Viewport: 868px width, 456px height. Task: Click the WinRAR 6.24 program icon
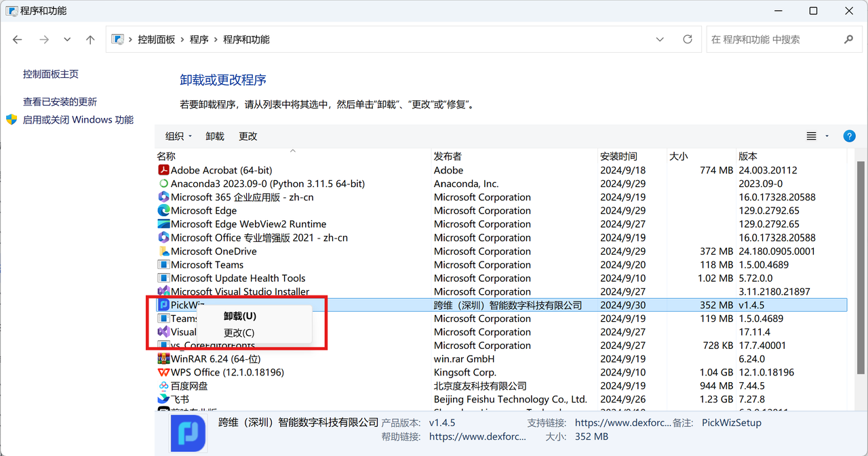click(x=163, y=358)
